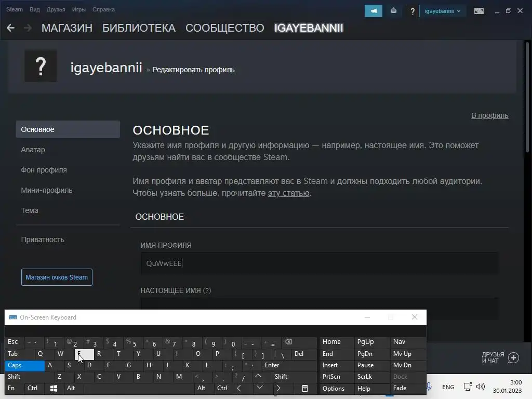532x399 pixels.
Task: Open the Вид menu
Action: [35, 9]
